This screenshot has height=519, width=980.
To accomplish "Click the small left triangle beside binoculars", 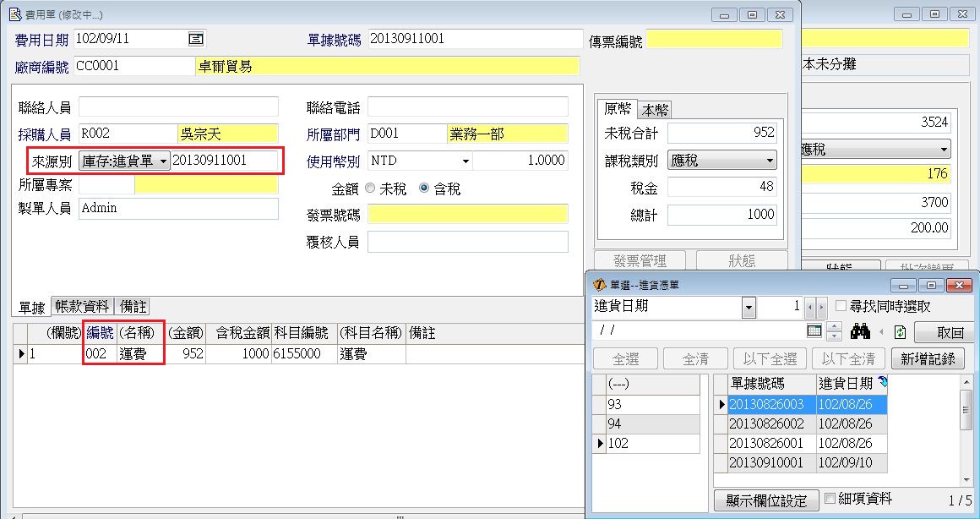I will tap(882, 332).
